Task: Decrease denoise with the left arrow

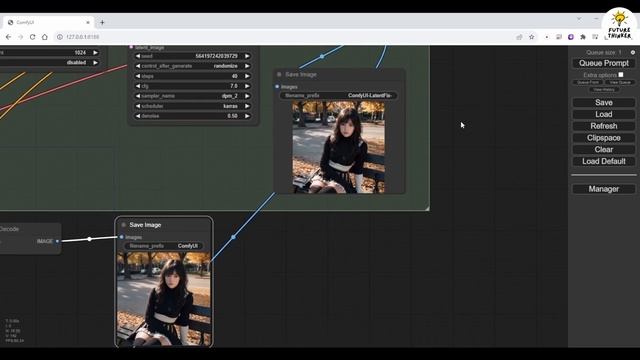Action: pyautogui.click(x=138, y=116)
